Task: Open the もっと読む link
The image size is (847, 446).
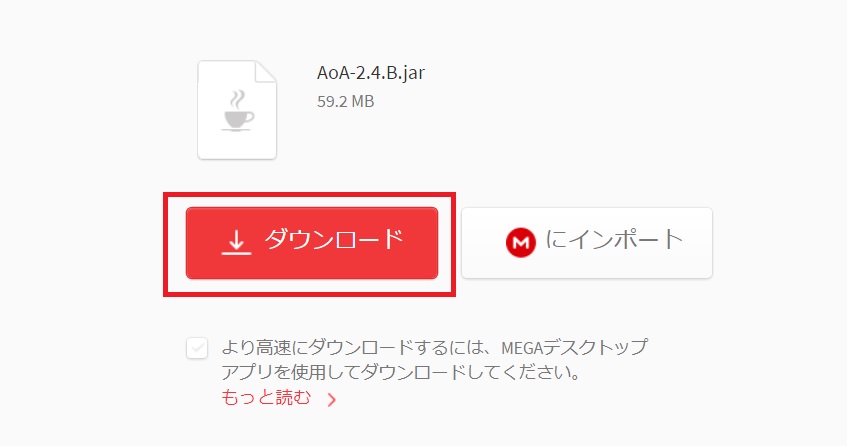Action: pos(266,398)
